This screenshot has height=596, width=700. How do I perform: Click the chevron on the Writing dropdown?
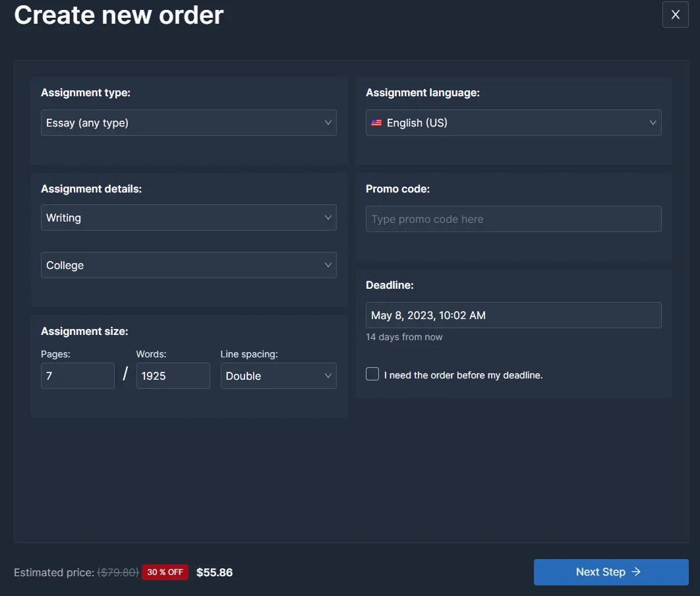click(328, 218)
